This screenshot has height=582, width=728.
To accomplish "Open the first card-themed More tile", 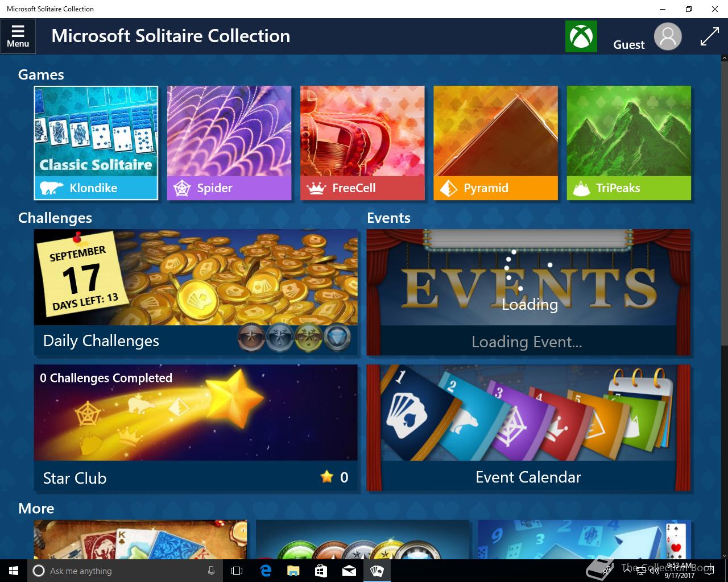I will [x=140, y=539].
